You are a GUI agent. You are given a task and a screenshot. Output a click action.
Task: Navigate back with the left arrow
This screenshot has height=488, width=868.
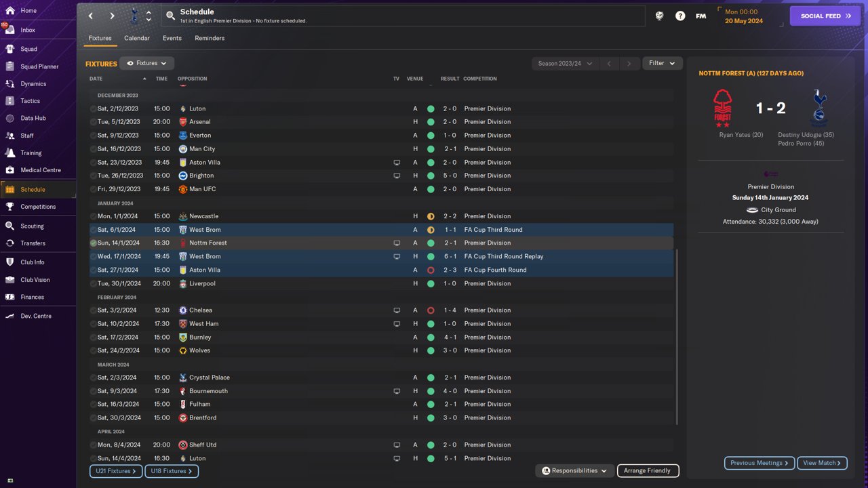(x=91, y=16)
